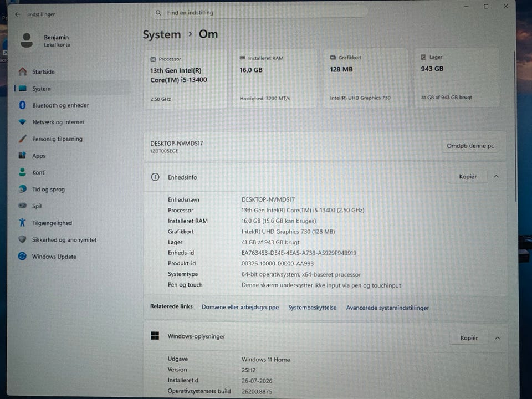
Task: Click Version value 25H2
Action: tap(249, 370)
